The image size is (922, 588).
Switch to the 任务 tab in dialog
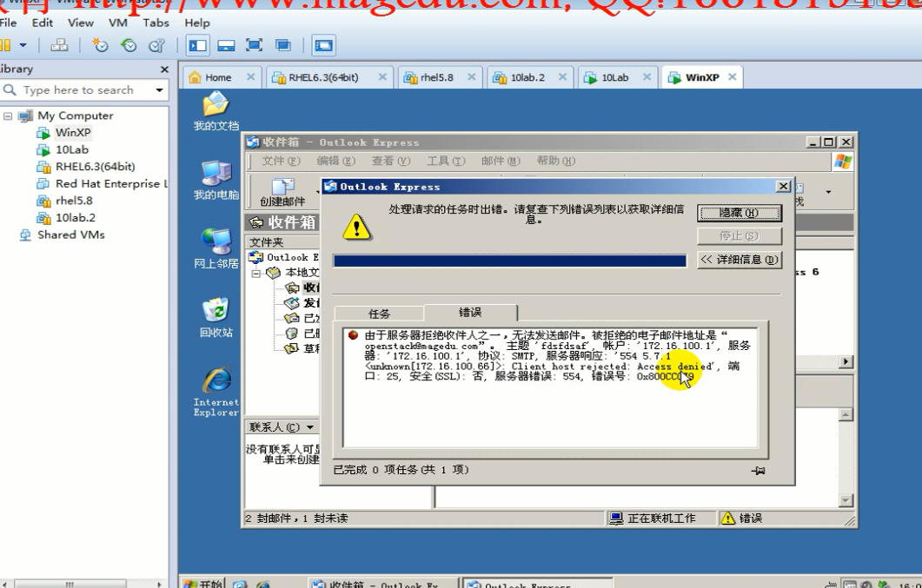(x=379, y=314)
